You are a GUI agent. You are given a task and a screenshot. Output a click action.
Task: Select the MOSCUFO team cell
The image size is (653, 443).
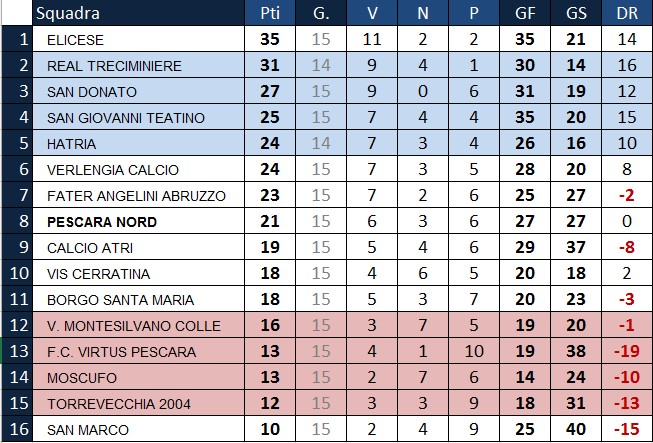coord(138,377)
